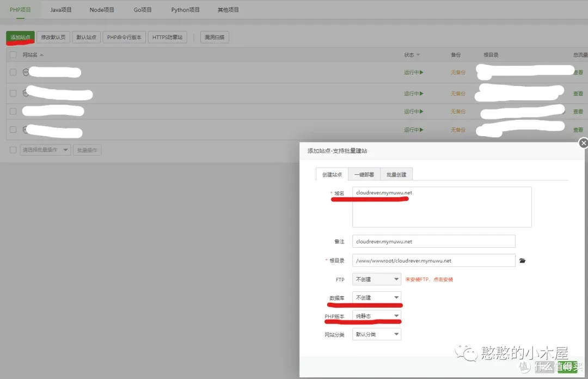Click 无备份 link in first row
The height and width of the screenshot is (379, 588).
click(458, 72)
